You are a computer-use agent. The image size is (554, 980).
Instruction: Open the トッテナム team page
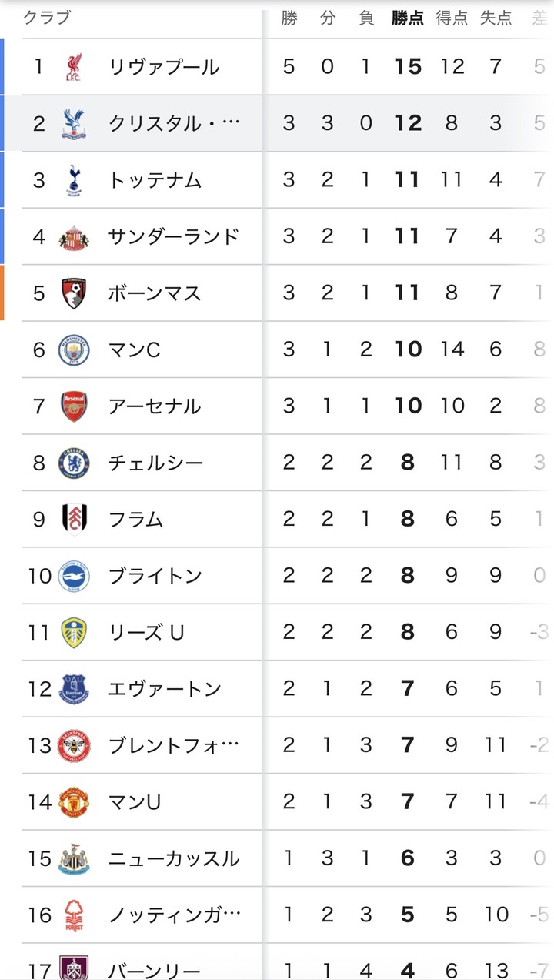point(155,180)
